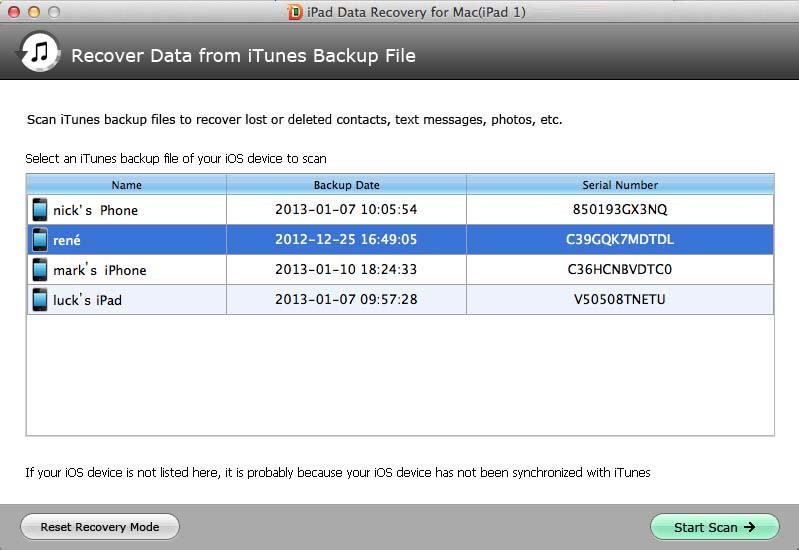Image resolution: width=799 pixels, height=550 pixels.
Task: Click the Serial Number column header
Action: 620,185
